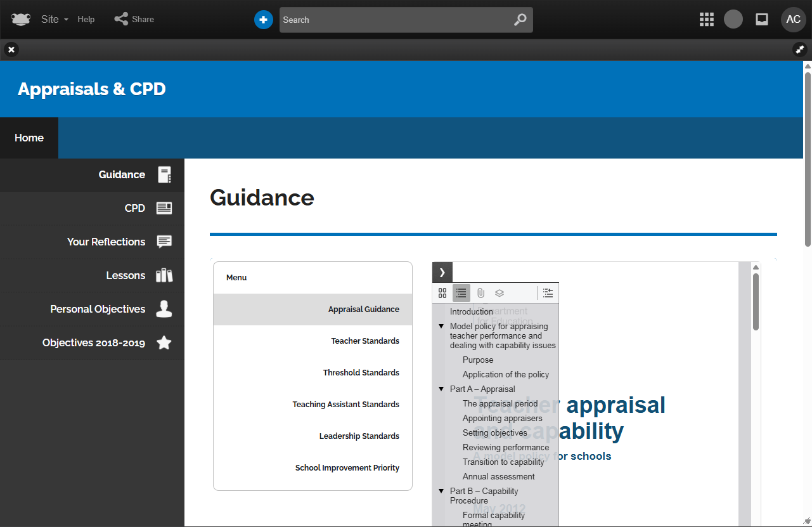
Task: Click the blue plus add button
Action: 263,20
